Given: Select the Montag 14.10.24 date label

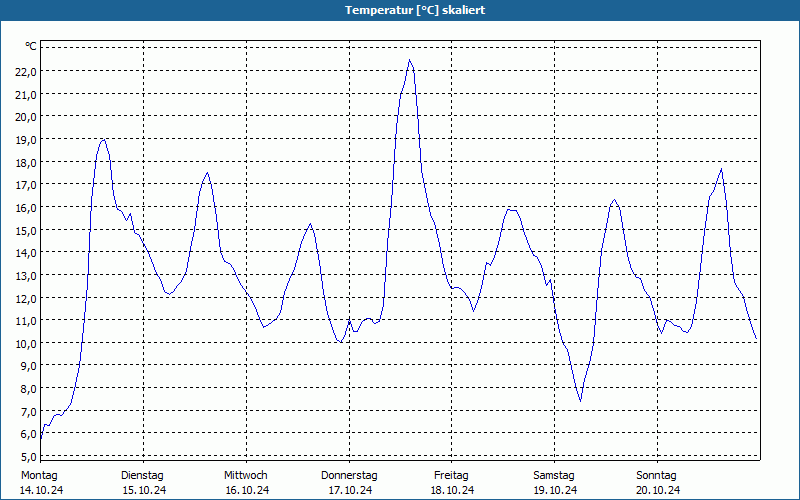Looking at the screenshot, I should 41,483.
